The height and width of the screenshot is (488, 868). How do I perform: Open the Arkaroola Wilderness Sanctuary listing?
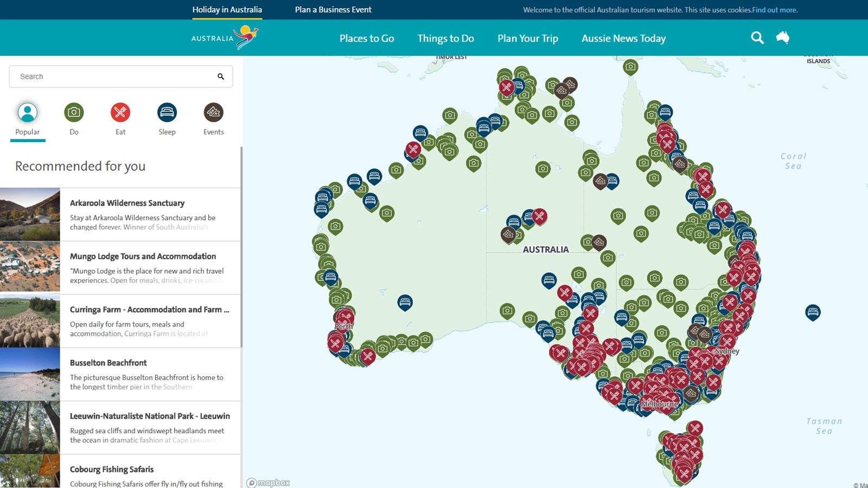click(x=127, y=203)
